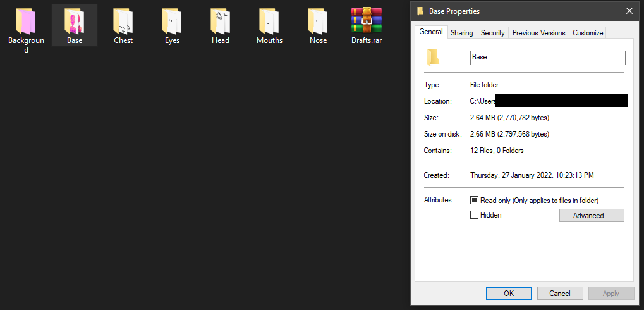Click the 'Drafts.rar' file name label
This screenshot has height=310, width=644.
pyautogui.click(x=367, y=40)
